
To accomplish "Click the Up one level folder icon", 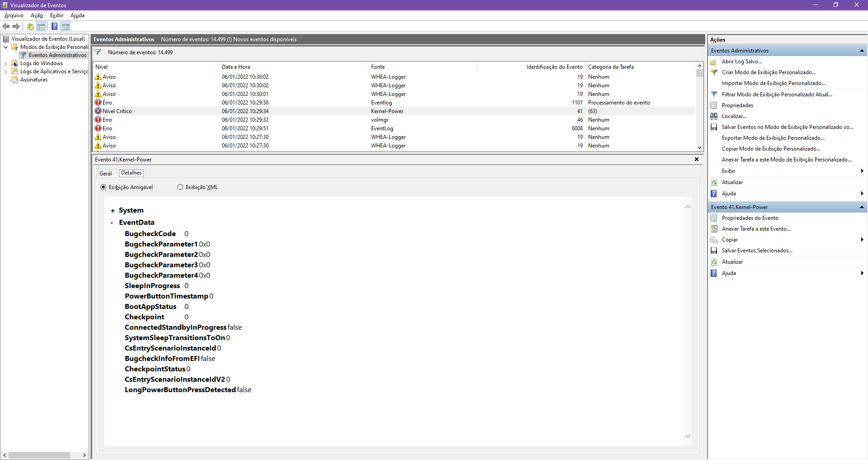I will pyautogui.click(x=30, y=26).
